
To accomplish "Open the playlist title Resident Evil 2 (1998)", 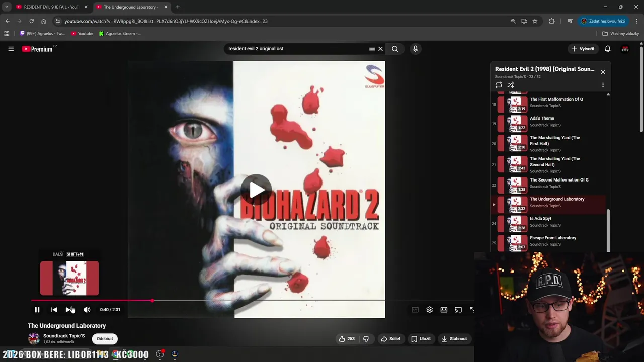I will pyautogui.click(x=544, y=69).
